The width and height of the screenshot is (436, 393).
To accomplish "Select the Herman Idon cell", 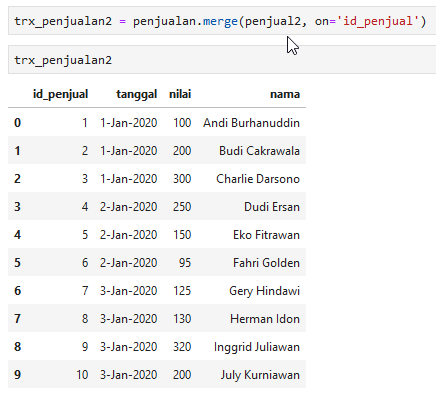I will click(265, 319).
